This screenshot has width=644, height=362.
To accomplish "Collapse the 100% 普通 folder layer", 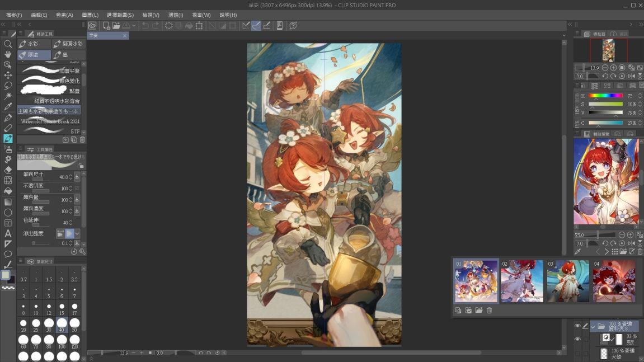I will tap(593, 327).
